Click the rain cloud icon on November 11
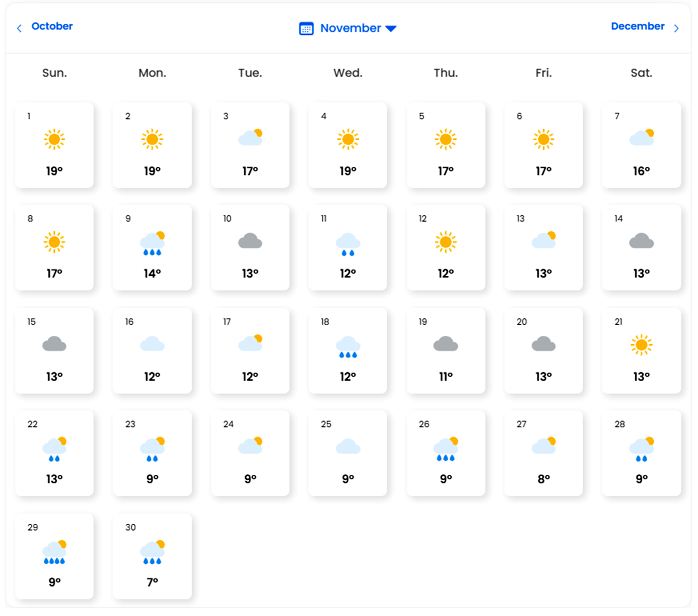The width and height of the screenshot is (698, 616). click(x=348, y=244)
